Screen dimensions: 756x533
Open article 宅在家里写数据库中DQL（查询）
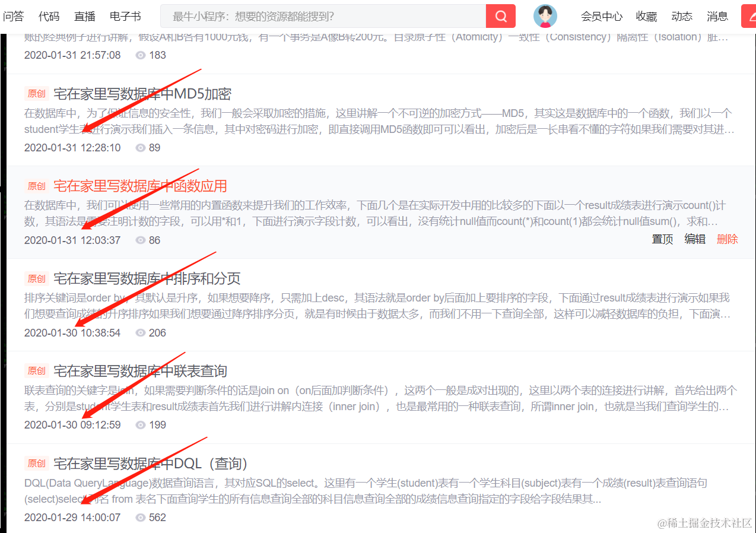(151, 464)
